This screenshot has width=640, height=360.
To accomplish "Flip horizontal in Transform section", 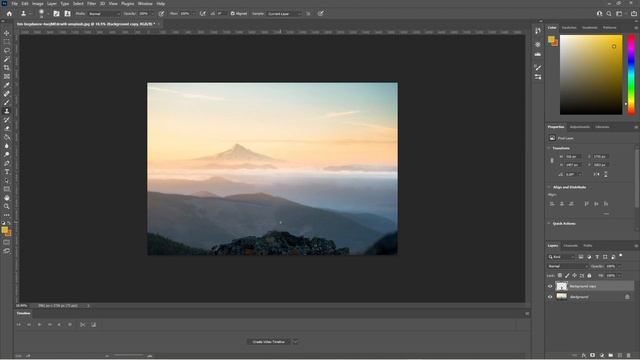I will click(596, 174).
